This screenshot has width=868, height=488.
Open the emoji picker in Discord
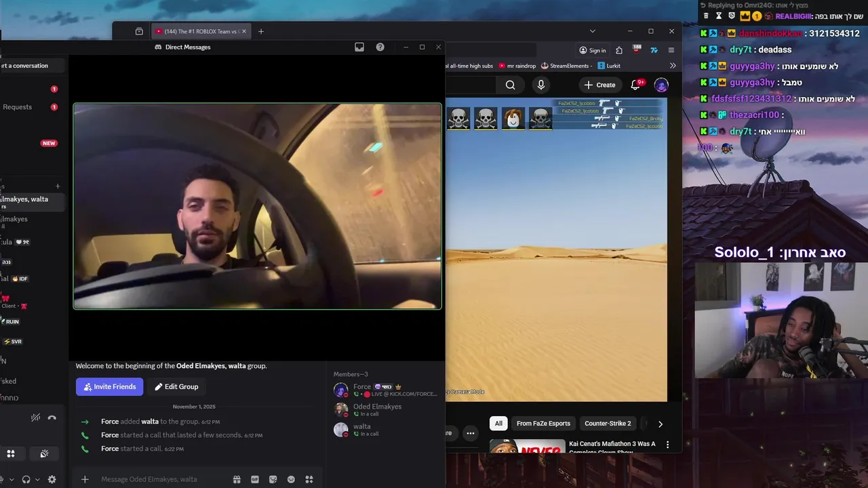(x=291, y=479)
